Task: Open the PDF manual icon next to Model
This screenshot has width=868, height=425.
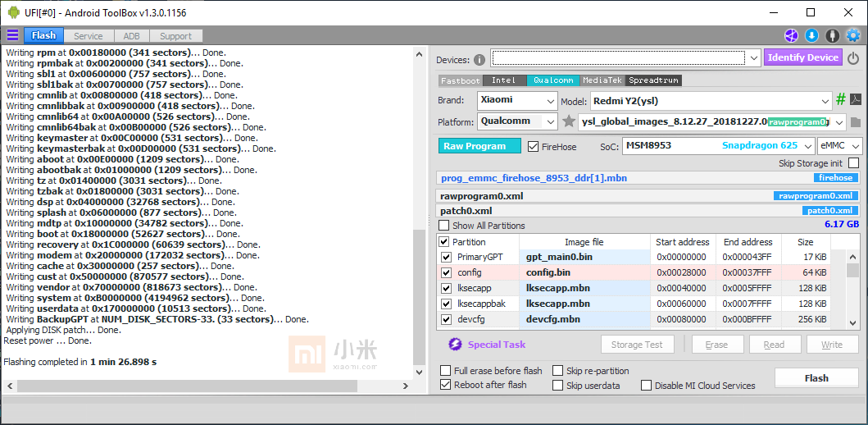Action: (x=855, y=100)
